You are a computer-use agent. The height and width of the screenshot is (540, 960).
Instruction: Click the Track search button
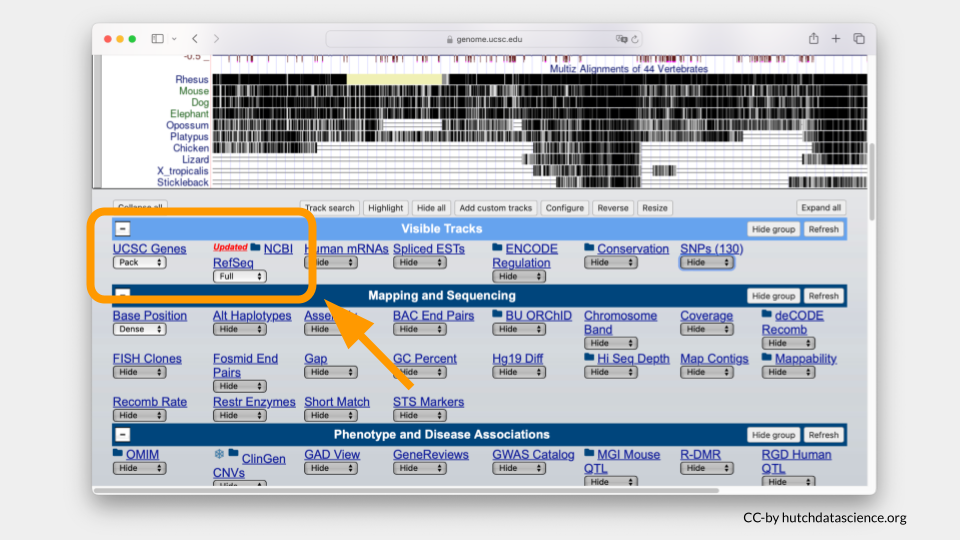pos(329,208)
